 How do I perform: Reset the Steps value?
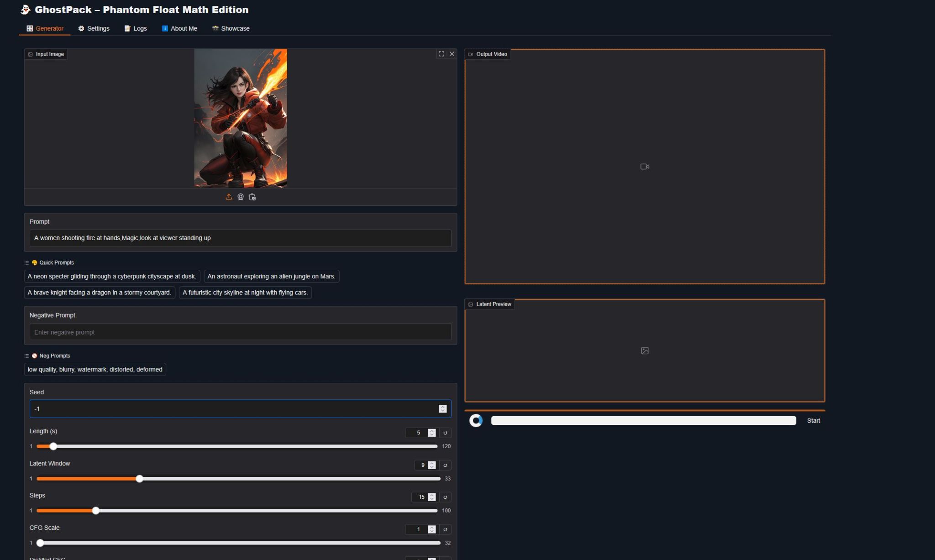[445, 497]
